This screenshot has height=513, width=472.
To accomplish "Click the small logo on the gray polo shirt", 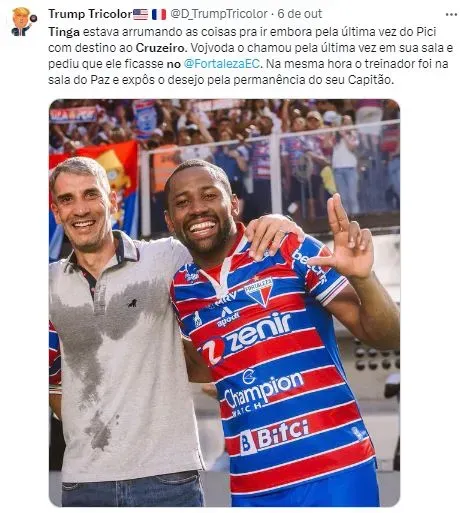I will tap(133, 303).
